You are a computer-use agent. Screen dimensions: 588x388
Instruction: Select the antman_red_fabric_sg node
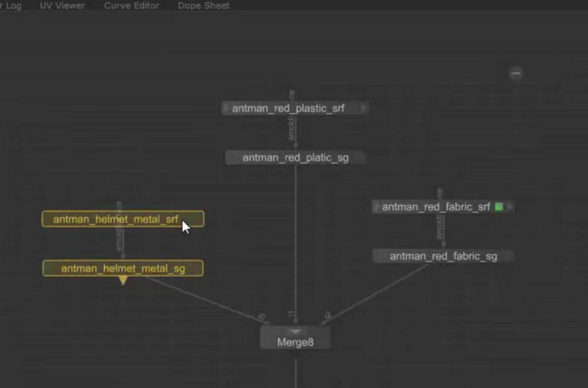pos(443,256)
